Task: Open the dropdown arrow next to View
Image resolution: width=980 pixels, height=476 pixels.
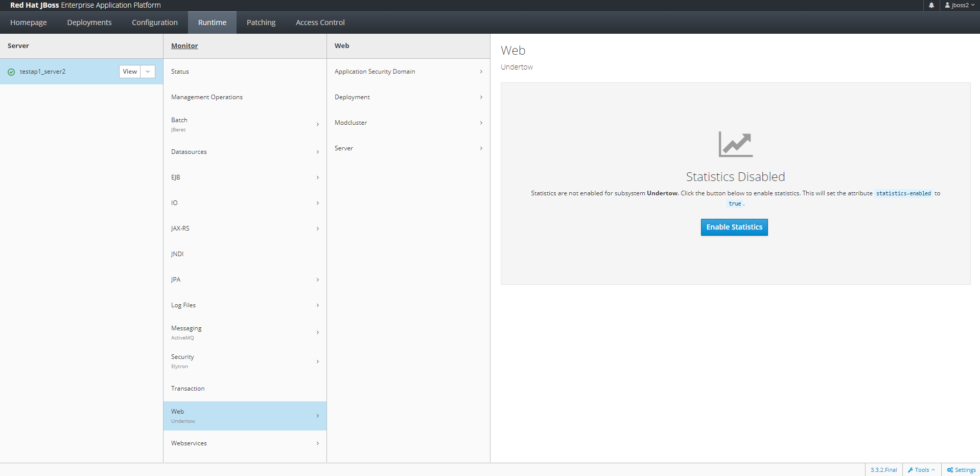Action: (x=148, y=72)
